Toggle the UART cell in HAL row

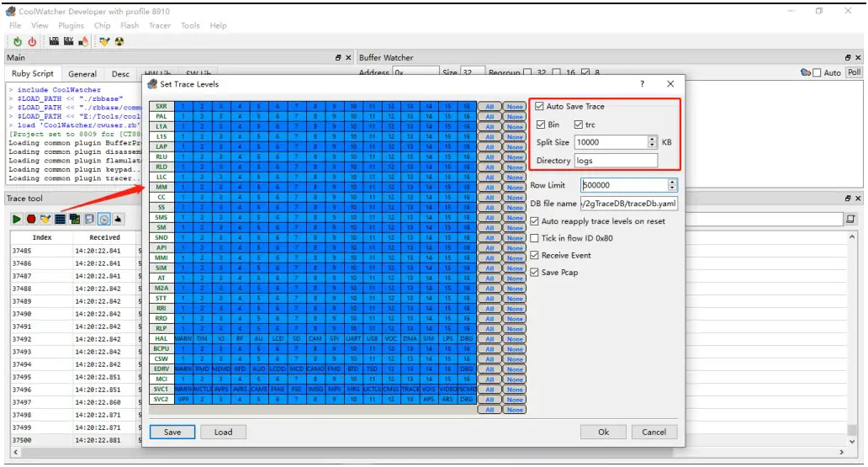tap(352, 338)
